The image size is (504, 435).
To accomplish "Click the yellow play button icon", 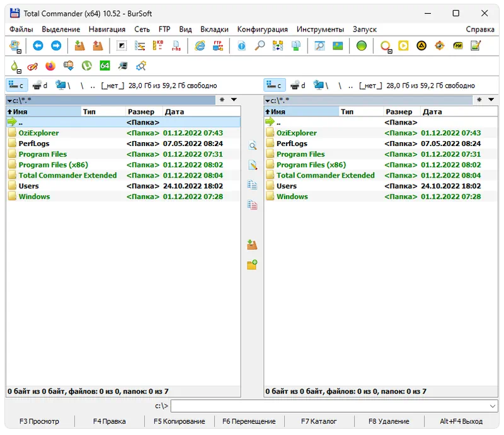I will pyautogui.click(x=403, y=45).
